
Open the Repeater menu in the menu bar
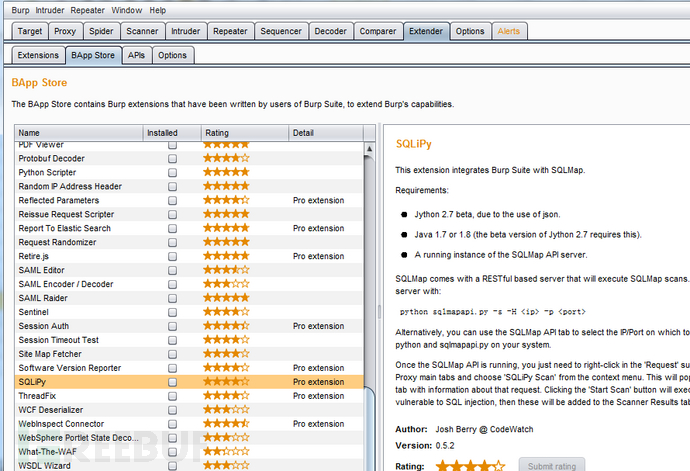(88, 10)
